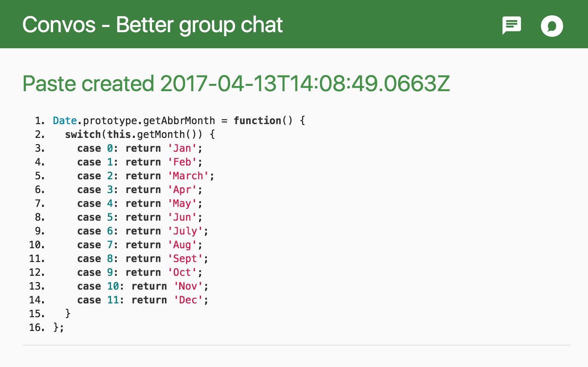Click the 'Dec' string literal

188,300
